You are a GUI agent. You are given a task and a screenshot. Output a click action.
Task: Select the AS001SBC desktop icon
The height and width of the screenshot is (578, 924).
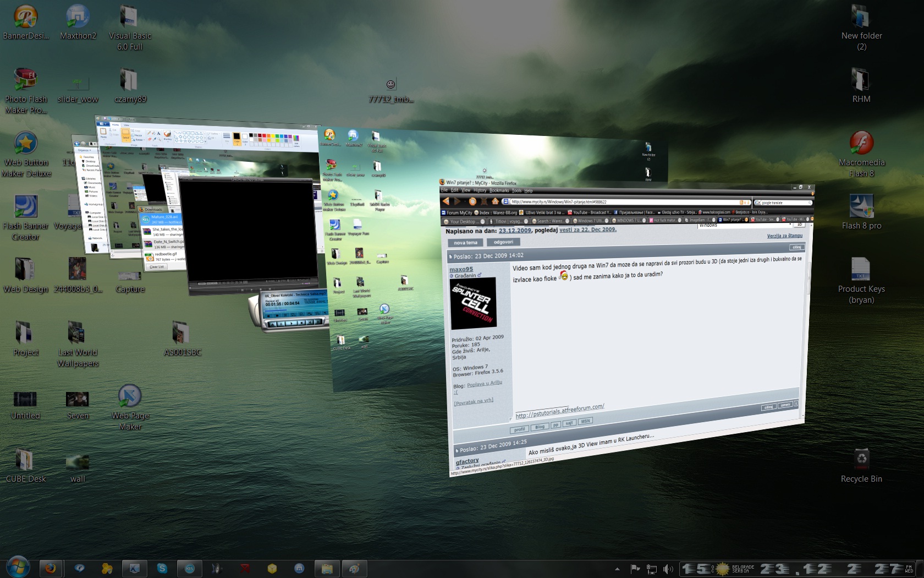(183, 339)
